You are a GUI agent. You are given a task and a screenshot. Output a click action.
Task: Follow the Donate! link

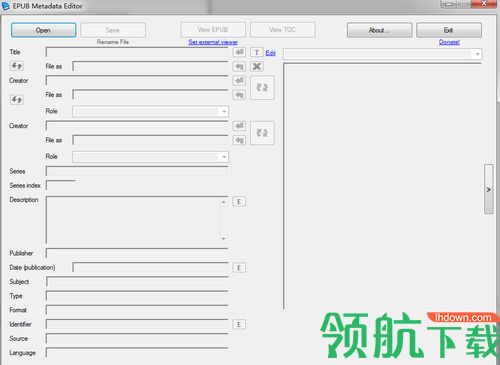point(449,42)
